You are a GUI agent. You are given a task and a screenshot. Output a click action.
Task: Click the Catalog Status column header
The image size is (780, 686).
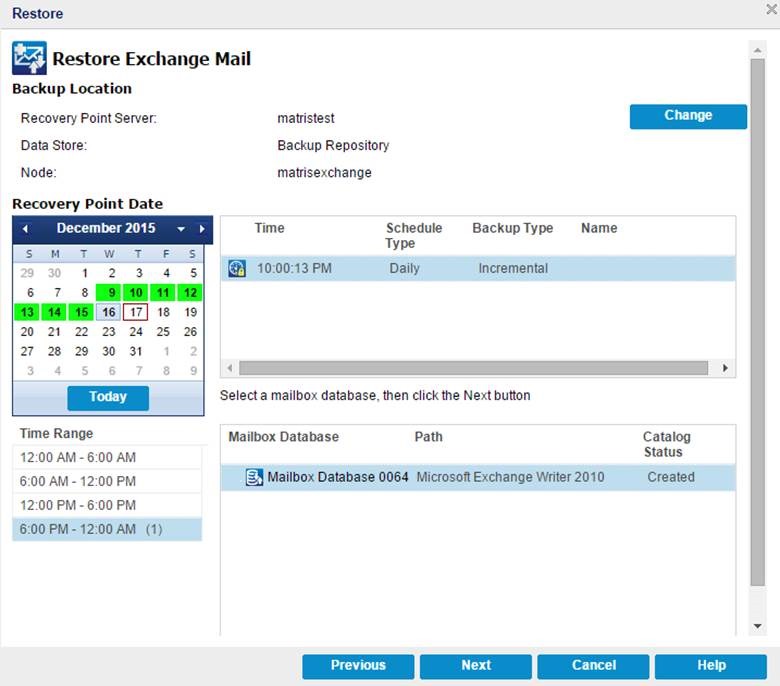(666, 444)
